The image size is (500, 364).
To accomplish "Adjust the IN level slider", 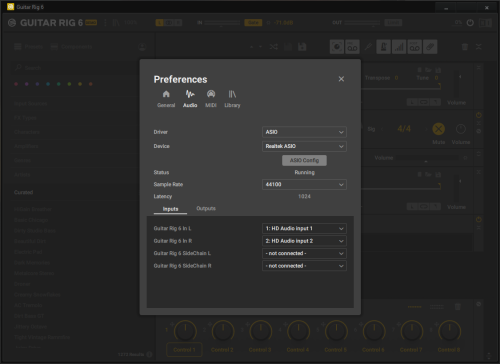I will click(x=222, y=23).
